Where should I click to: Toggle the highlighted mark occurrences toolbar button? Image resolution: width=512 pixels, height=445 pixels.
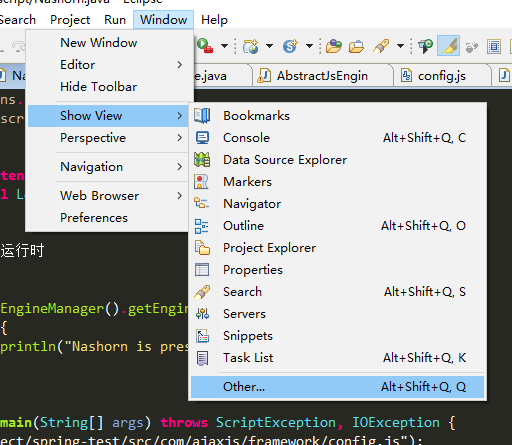click(x=448, y=46)
